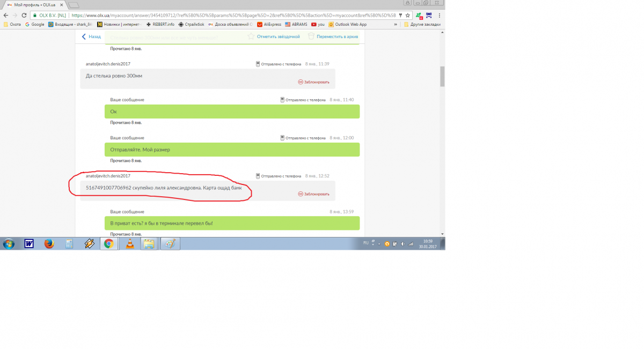Click the green extension icon with red badge

click(419, 16)
